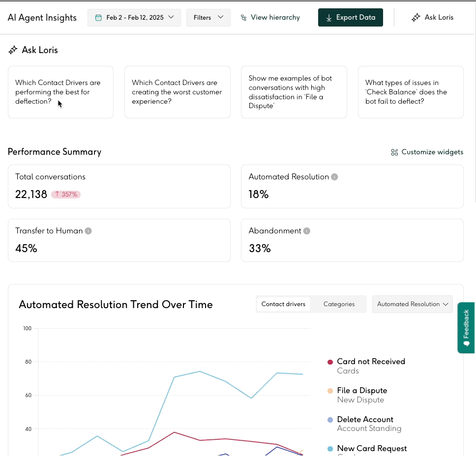Click the info icon next to Abandonment
The height and width of the screenshot is (456, 476).
coord(307,231)
